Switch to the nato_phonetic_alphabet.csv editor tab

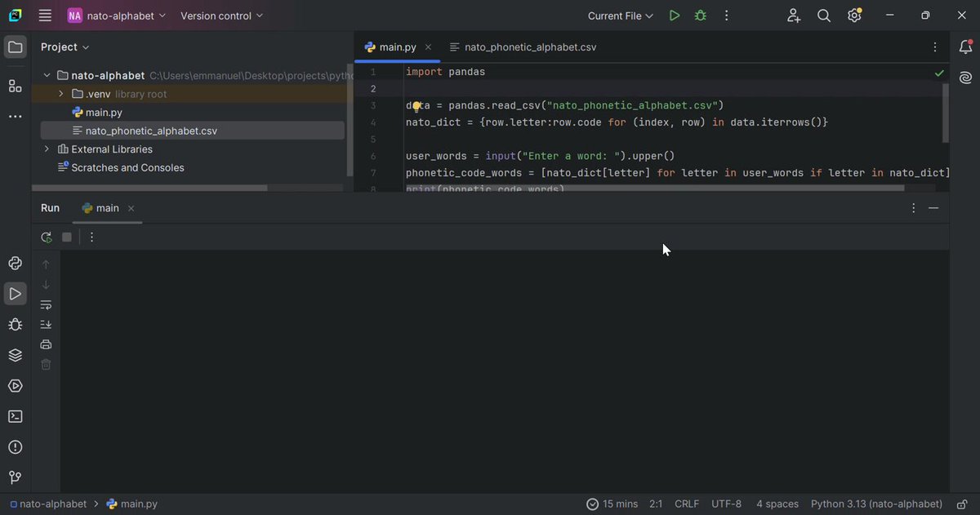[523, 47]
